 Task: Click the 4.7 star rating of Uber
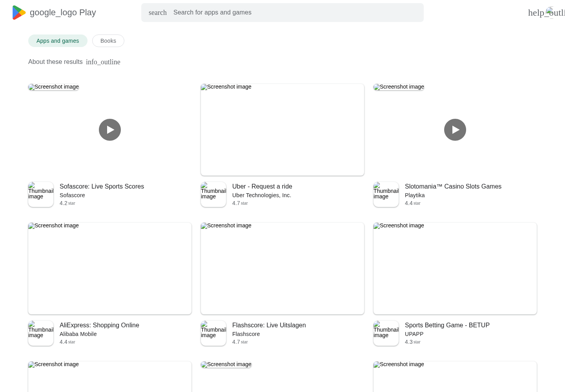(x=240, y=203)
